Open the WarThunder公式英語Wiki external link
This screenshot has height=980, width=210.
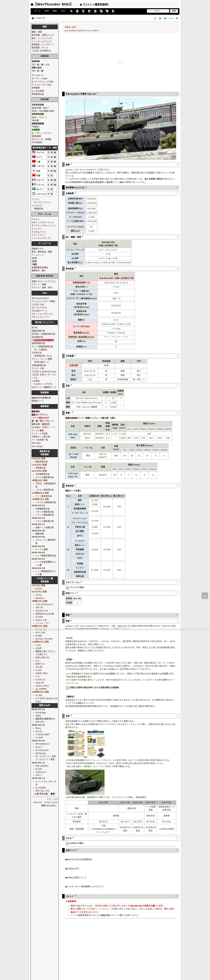coord(79,859)
